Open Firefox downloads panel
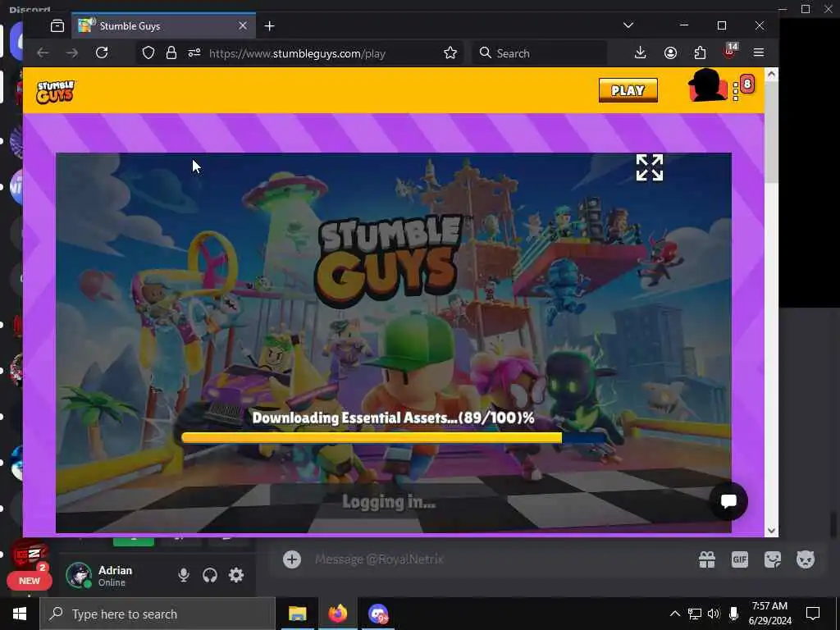Screen dimensions: 840x630 (640, 52)
